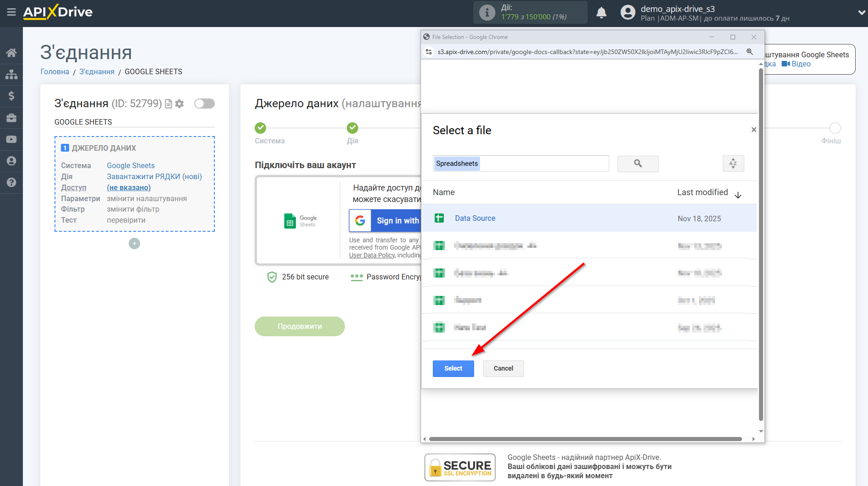
Task: Confirm file choice with Select button
Action: point(453,368)
